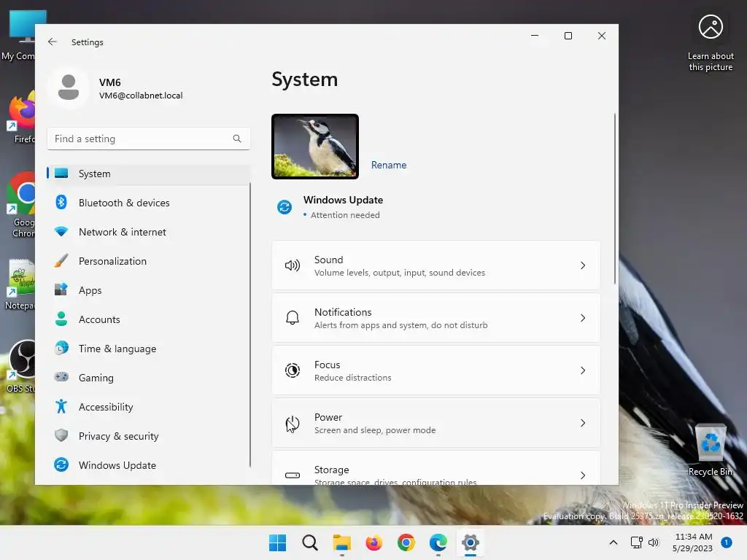
Task: Open taskbar Search
Action: (x=309, y=542)
